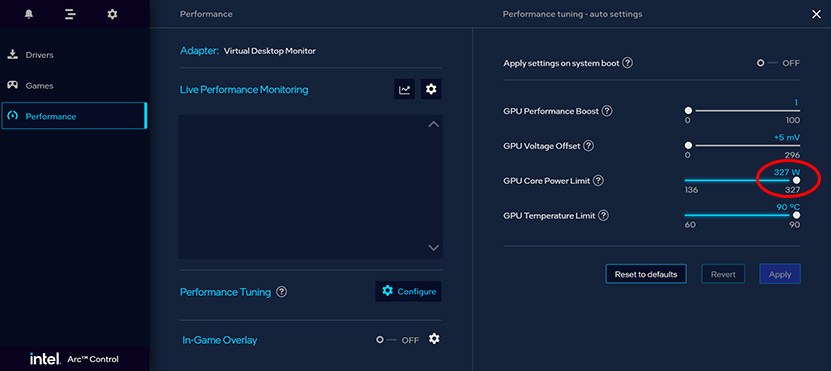Select the Performance sidebar item
The image size is (831, 371).
tap(74, 116)
